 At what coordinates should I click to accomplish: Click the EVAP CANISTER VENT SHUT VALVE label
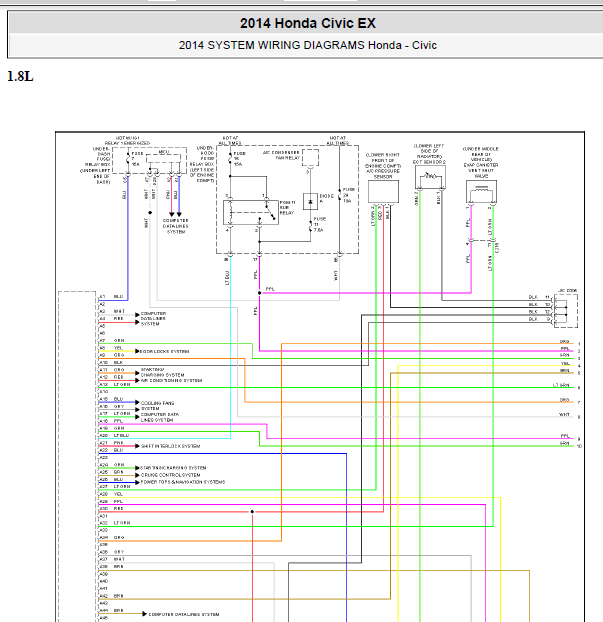(481, 162)
